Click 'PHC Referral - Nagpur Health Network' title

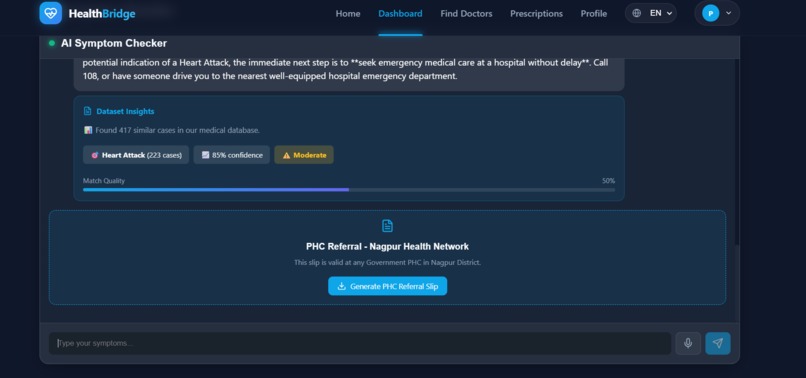388,247
